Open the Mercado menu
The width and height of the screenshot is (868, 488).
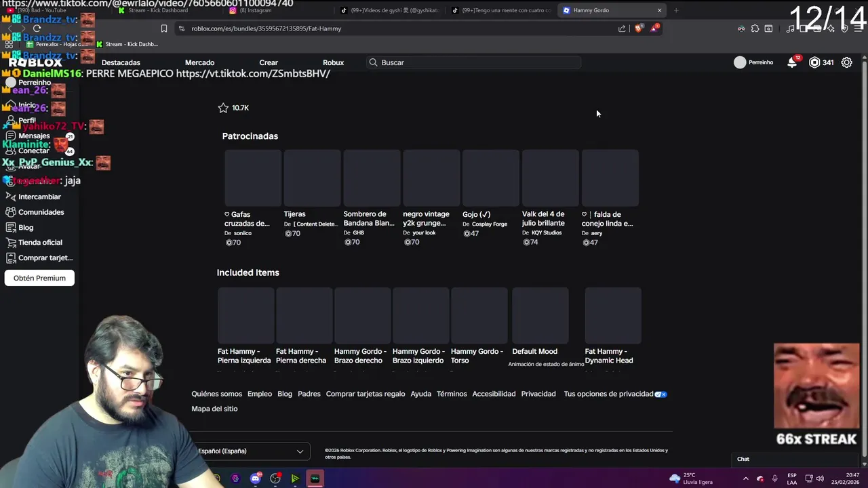point(199,62)
